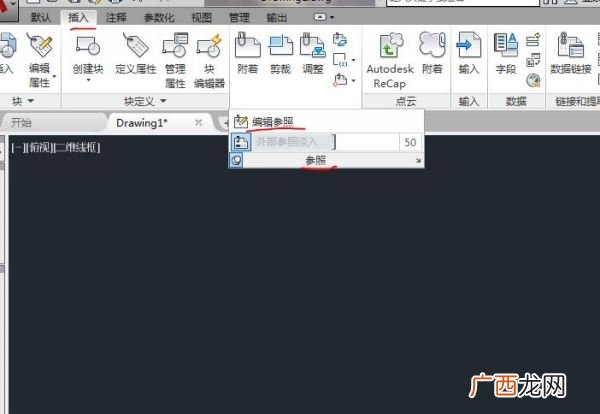Switch to the View (视图) tab
600x414 pixels.
point(202,17)
